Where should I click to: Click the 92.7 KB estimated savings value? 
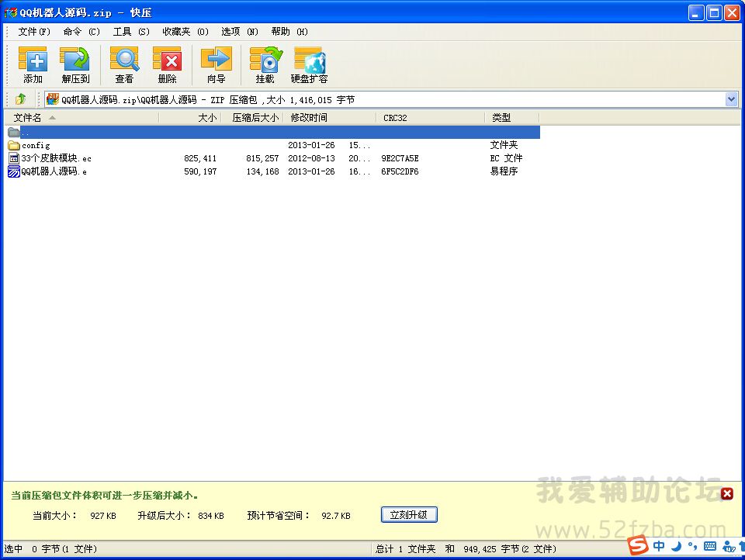(336, 516)
